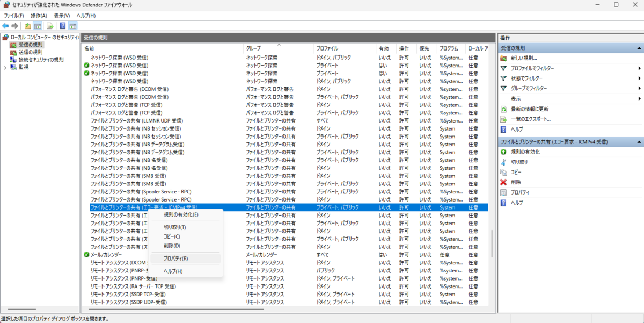Click the プロファイル column header
Image resolution: width=644 pixels, height=323 pixels.
coord(345,48)
